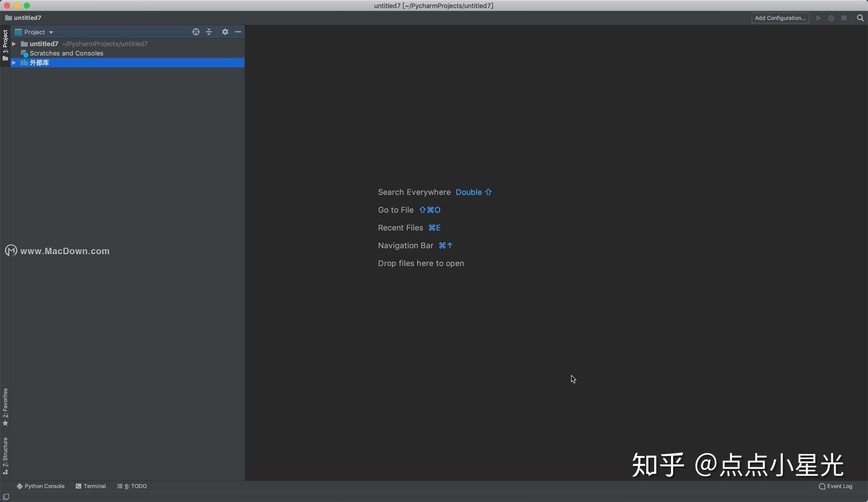The width and height of the screenshot is (868, 502).
Task: Select file with crosshair locate icon
Action: click(196, 32)
